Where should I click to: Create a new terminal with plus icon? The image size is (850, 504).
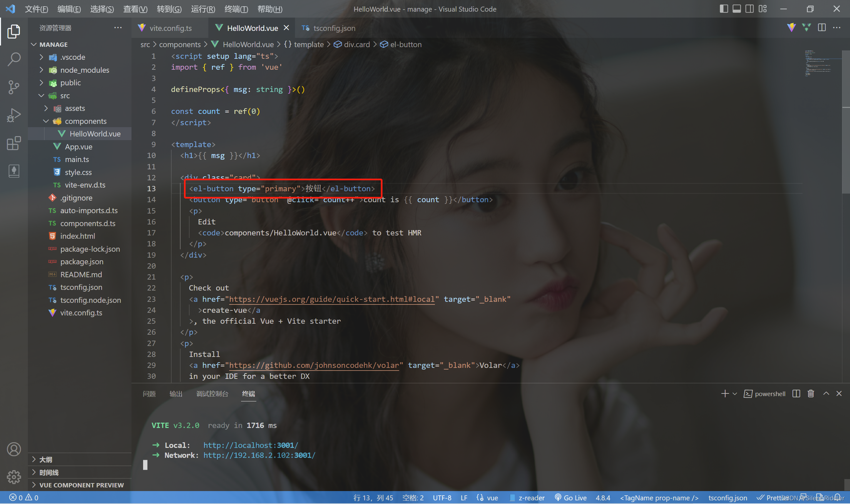click(x=725, y=394)
